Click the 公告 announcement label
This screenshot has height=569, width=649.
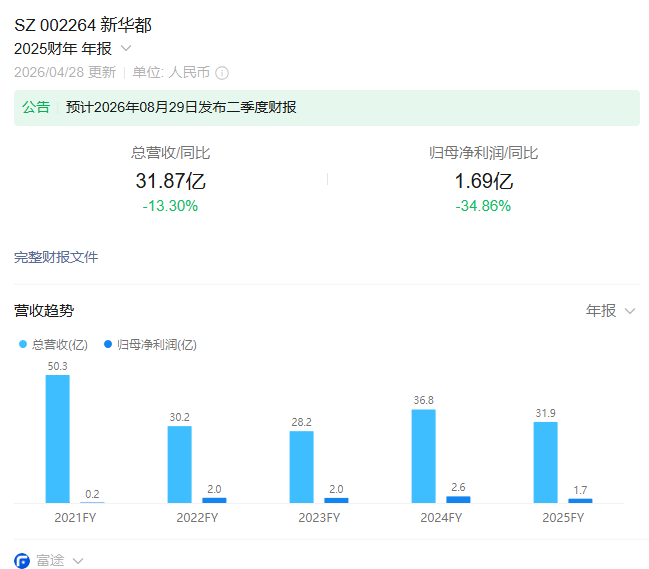point(36,108)
